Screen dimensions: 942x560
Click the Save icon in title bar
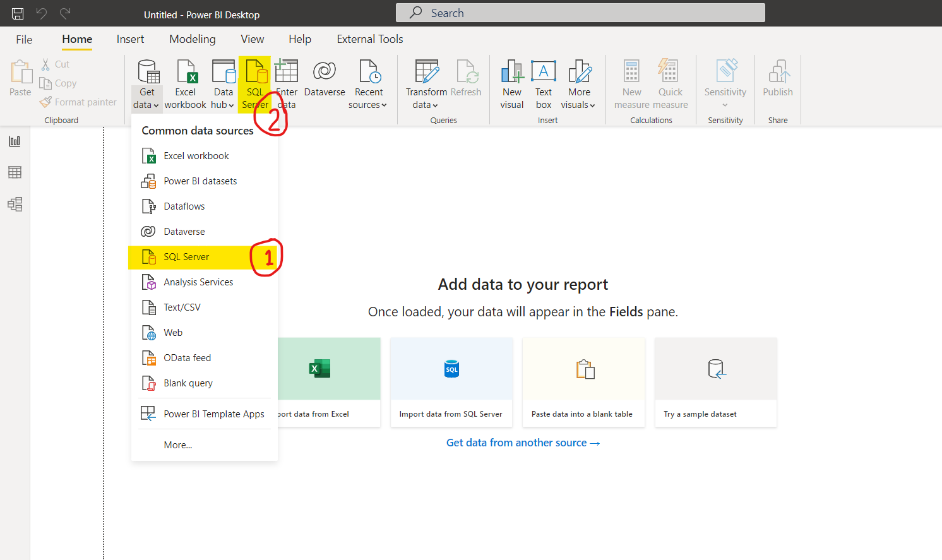click(x=18, y=13)
